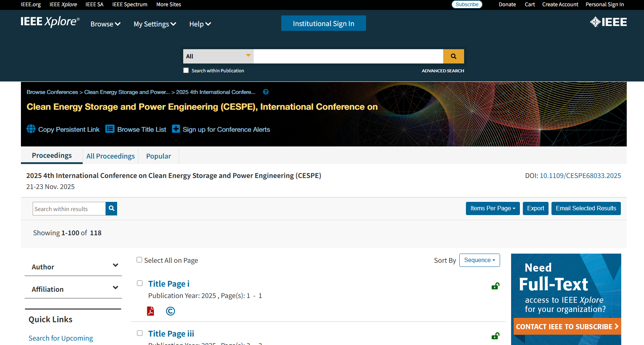Image resolution: width=644 pixels, height=345 pixels.
Task: Click the copyright icon for Title Page i
Action: (170, 311)
